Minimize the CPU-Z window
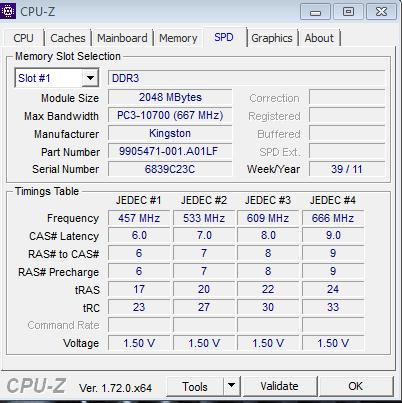Image resolution: width=402 pixels, height=403 pixels. point(315,12)
